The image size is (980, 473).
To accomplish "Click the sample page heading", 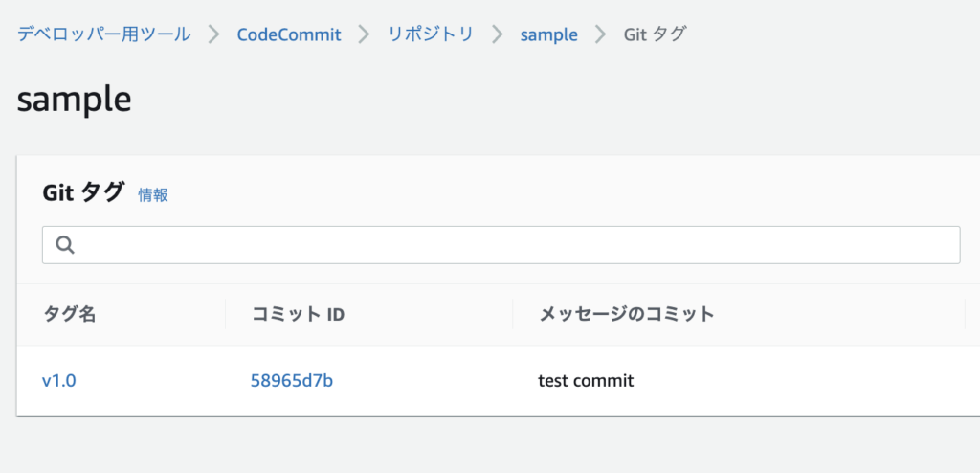I will click(x=74, y=100).
